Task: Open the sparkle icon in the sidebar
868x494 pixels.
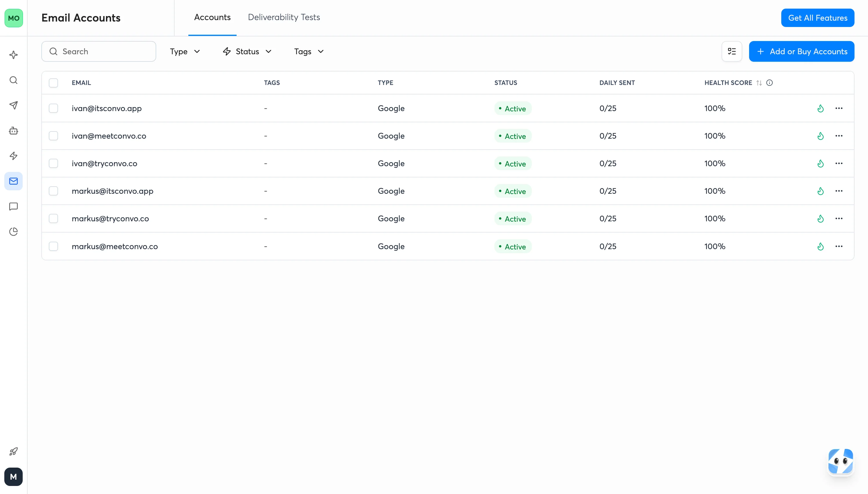Action: (x=13, y=55)
